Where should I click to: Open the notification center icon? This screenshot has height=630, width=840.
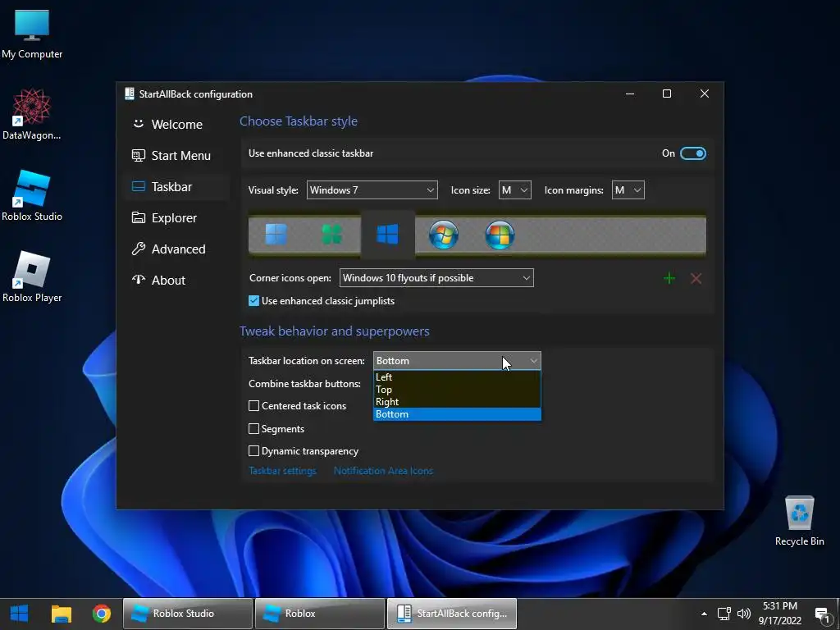822,614
